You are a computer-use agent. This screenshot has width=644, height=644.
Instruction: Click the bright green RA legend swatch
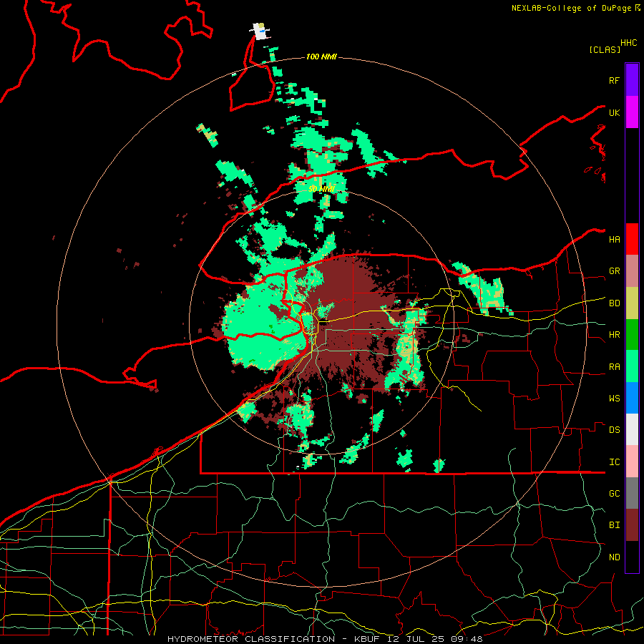pos(632,366)
